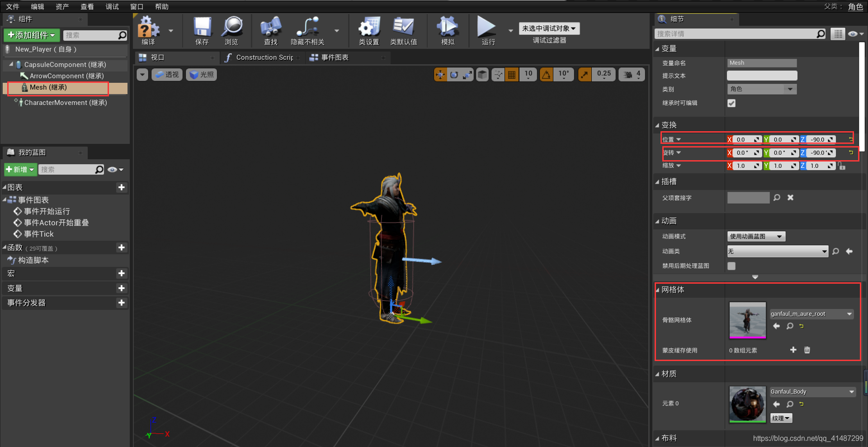Add new variable with plus icon
Screen dimensions: 868x447
point(121,288)
